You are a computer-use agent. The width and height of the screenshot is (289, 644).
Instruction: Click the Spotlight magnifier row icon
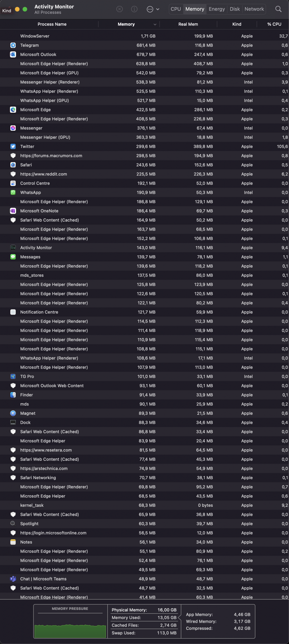pyautogui.click(x=13, y=524)
